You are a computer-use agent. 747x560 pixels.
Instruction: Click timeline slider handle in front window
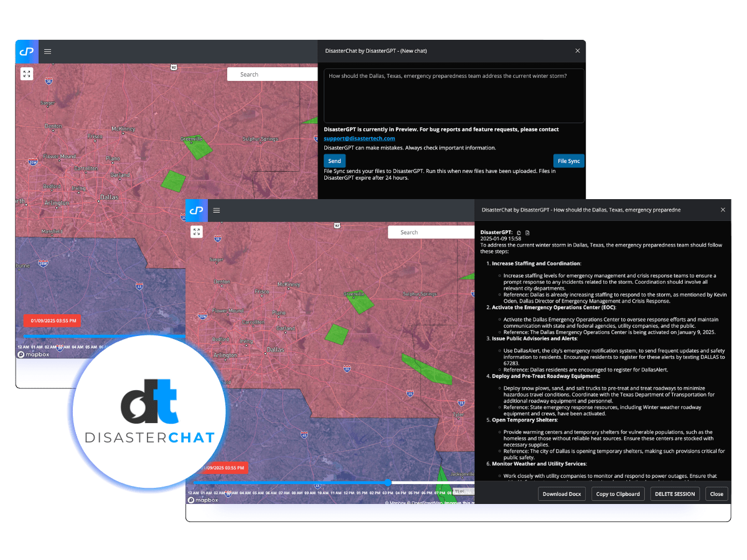[x=388, y=482]
